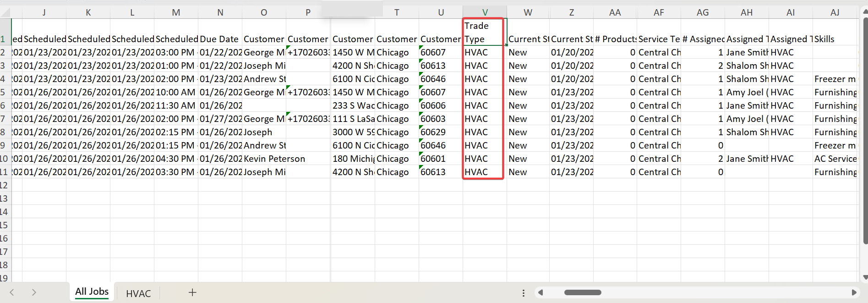The width and height of the screenshot is (868, 303).
Task: Click the HVAC trade type cell in row 2
Action: [x=485, y=52]
